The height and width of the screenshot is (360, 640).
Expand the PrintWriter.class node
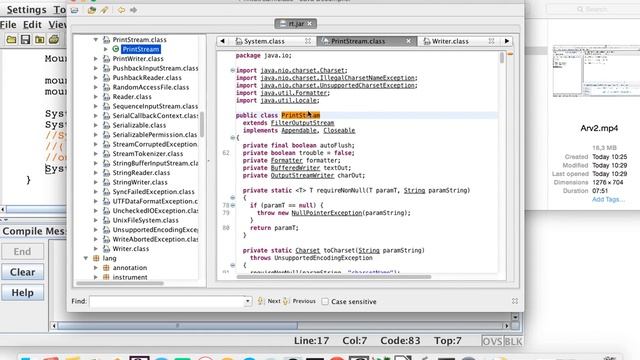(x=96, y=59)
